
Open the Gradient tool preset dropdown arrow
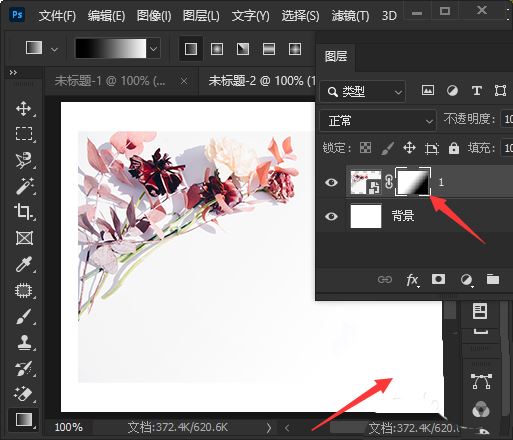[x=54, y=50]
